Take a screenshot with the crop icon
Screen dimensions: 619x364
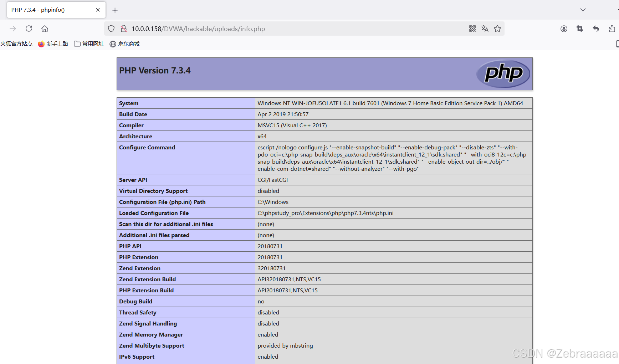(x=580, y=29)
